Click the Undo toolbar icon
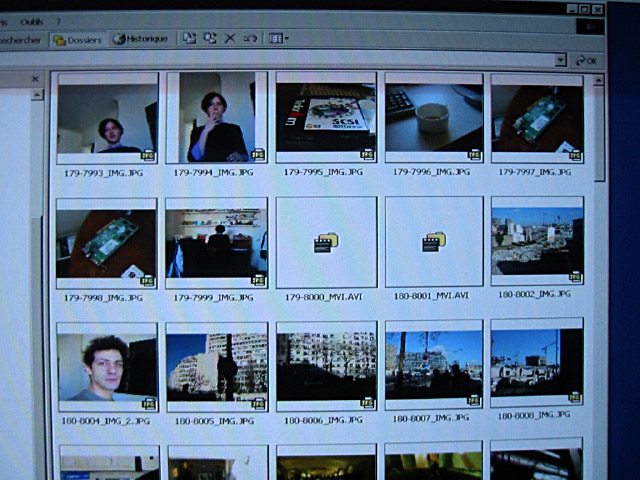Screen dimensions: 640x480 tap(250, 38)
